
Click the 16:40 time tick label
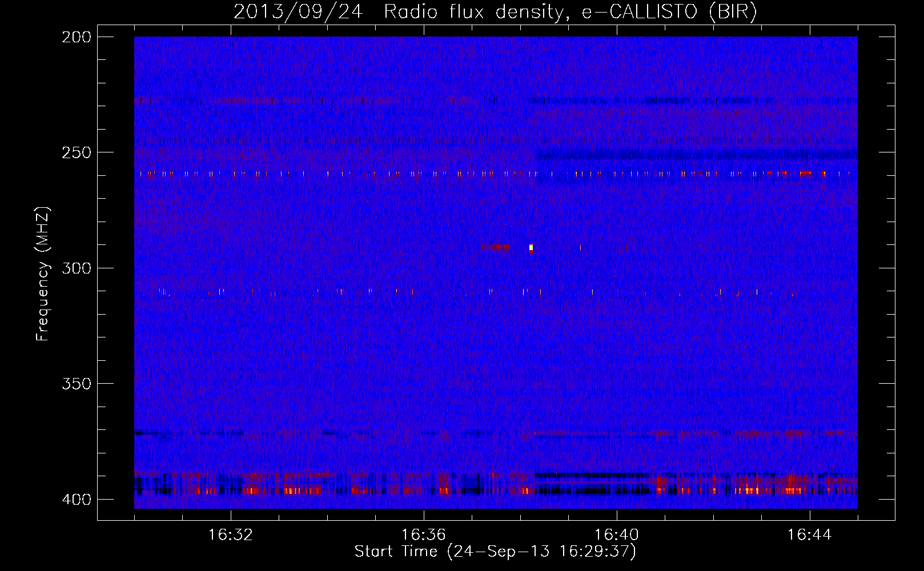pos(617,535)
